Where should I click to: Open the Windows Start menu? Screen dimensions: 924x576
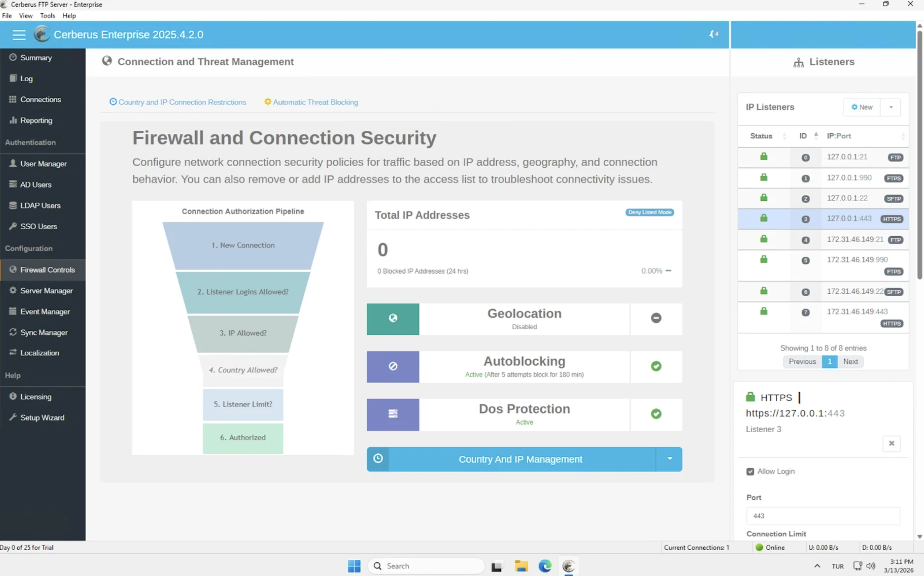(354, 566)
